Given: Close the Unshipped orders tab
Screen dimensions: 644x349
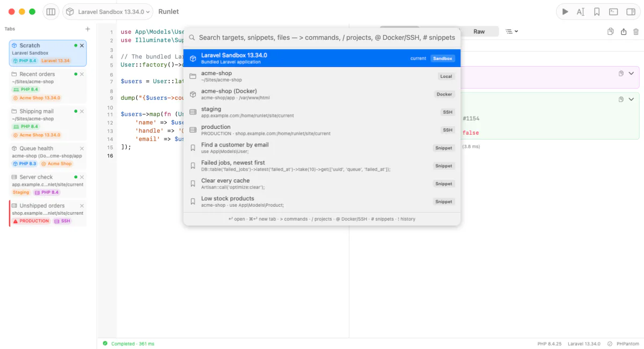Looking at the screenshot, I should click(82, 206).
